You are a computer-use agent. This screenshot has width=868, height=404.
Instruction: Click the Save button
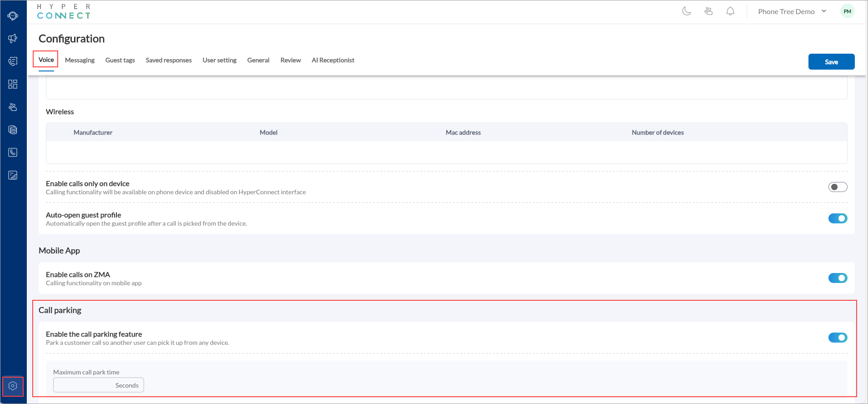(831, 62)
